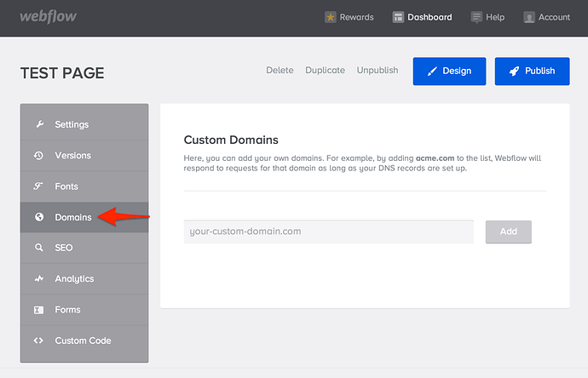Click the blue Design button

[x=449, y=72]
